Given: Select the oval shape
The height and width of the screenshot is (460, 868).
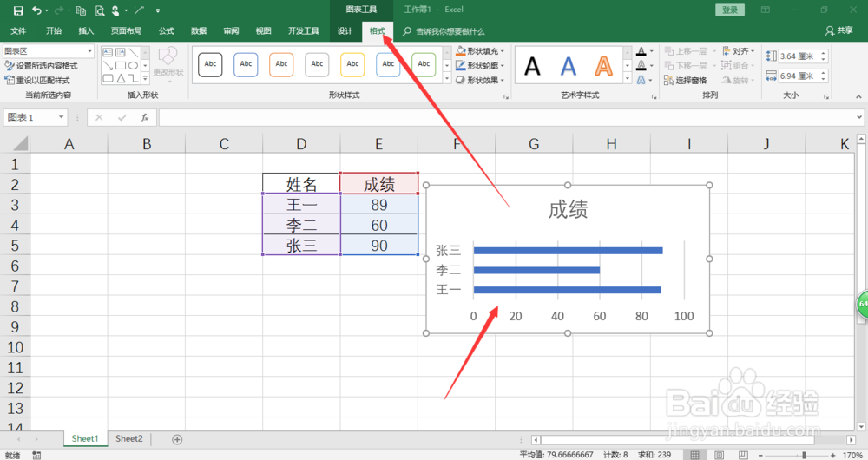Looking at the screenshot, I should pyautogui.click(x=134, y=65).
